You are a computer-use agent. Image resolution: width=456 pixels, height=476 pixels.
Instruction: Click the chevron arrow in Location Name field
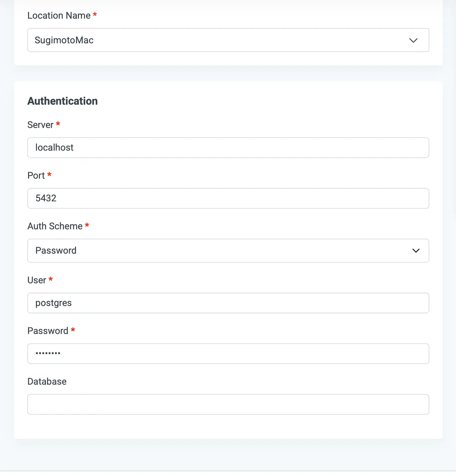[413, 40]
